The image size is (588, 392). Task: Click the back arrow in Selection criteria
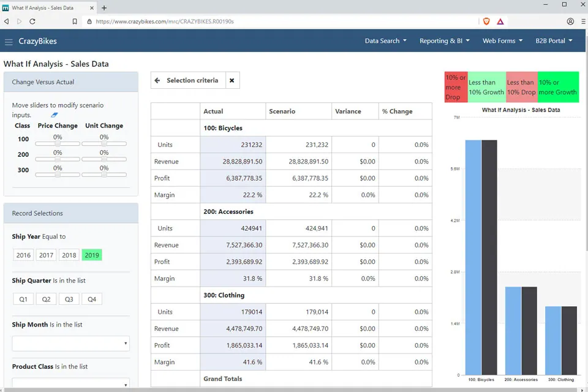point(157,80)
